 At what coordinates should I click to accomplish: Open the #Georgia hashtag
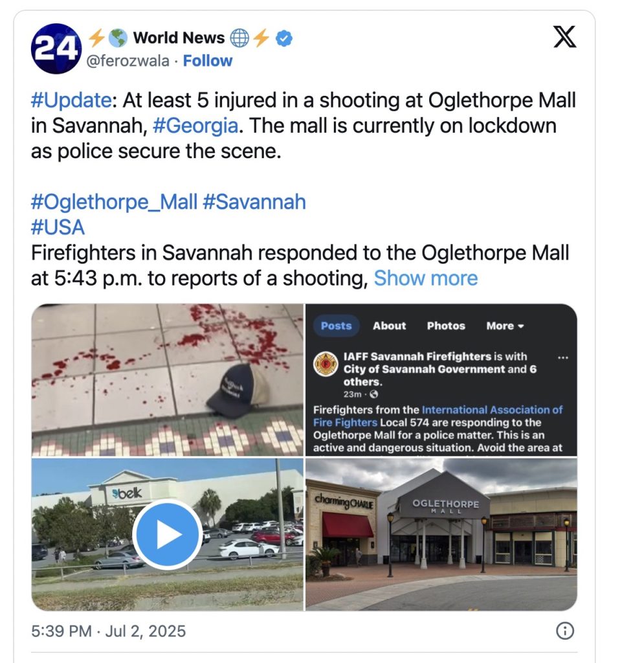[x=195, y=126]
